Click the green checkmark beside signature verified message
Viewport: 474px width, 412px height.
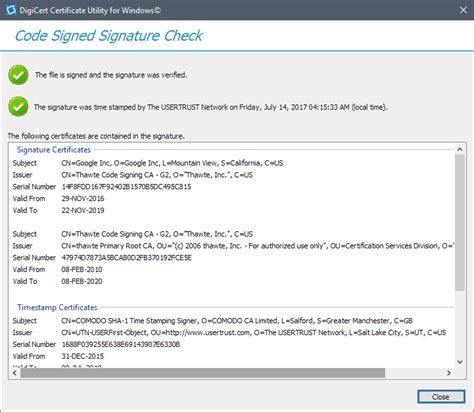(18, 75)
